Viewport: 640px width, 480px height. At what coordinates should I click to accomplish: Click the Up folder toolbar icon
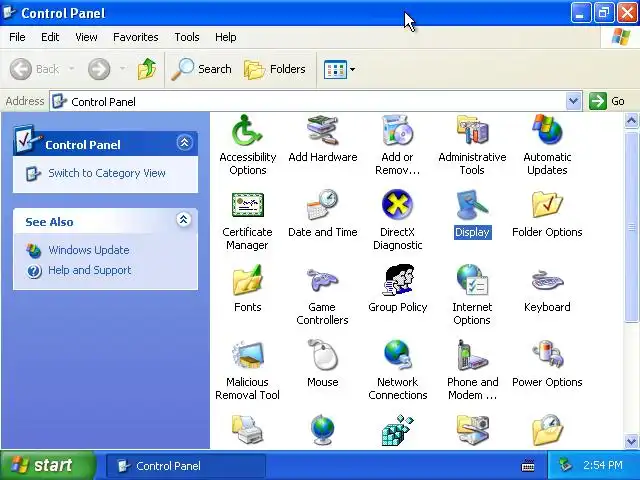147,69
